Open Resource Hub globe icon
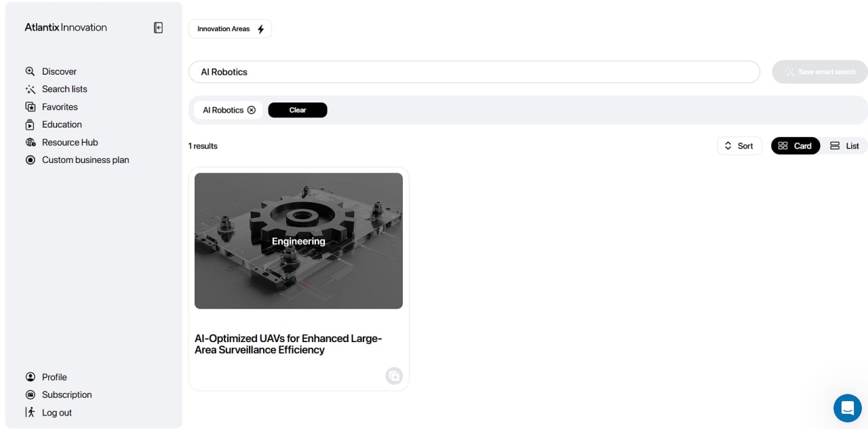The width and height of the screenshot is (868, 429). [30, 142]
